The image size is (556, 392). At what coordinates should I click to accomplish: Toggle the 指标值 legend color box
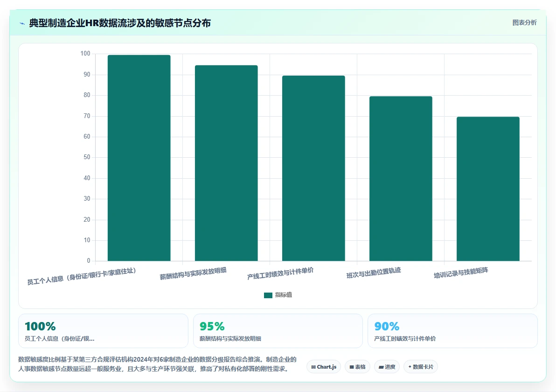(268, 295)
